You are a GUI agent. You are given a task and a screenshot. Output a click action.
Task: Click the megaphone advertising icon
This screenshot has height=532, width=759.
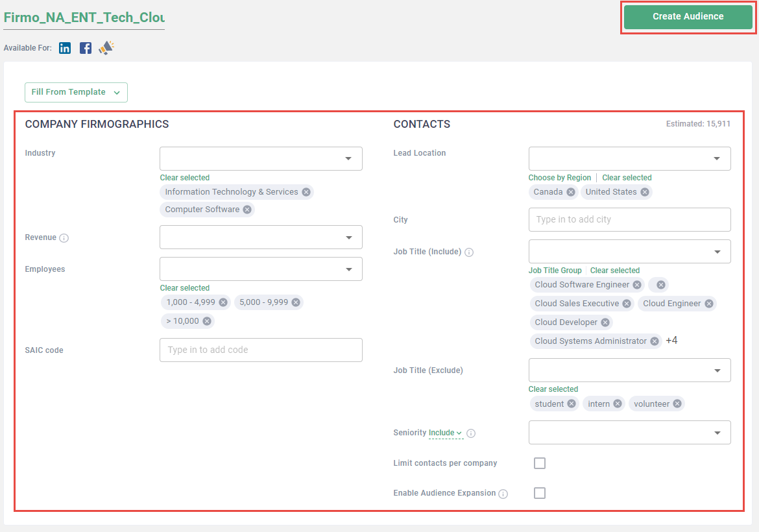tap(106, 47)
